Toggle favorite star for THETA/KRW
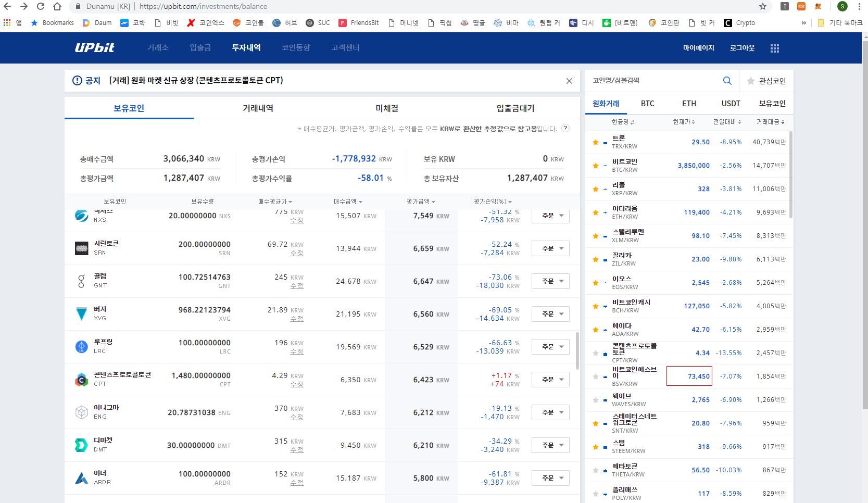The image size is (868, 503). (x=596, y=470)
